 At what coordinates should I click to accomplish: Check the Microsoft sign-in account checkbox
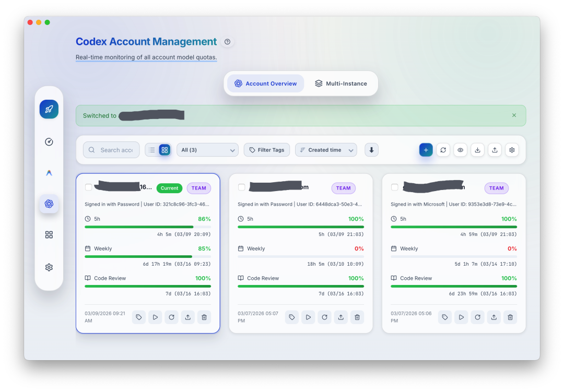[395, 187]
